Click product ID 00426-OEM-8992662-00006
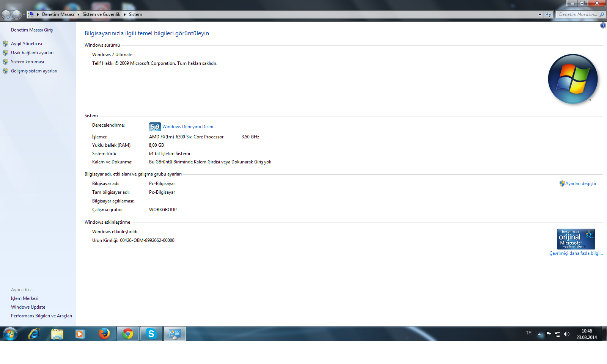The width and height of the screenshot is (607, 364). (147, 240)
